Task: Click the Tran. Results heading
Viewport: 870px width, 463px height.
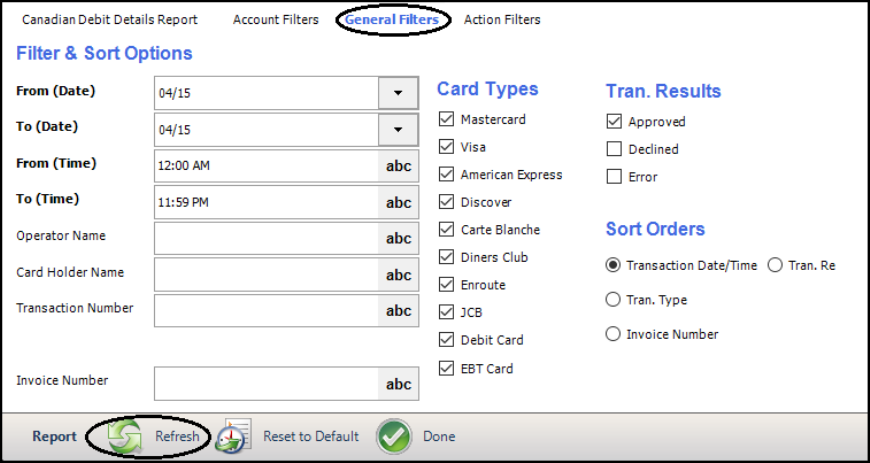Action: pos(663,91)
